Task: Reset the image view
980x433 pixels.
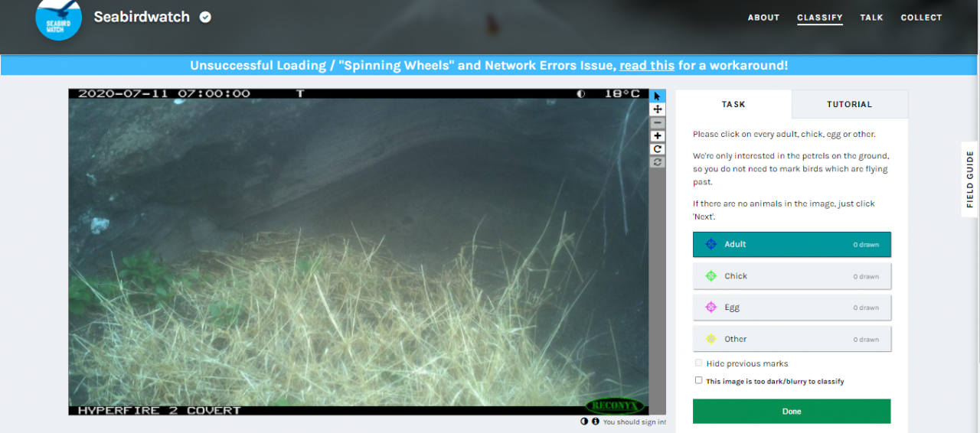Action: (657, 162)
